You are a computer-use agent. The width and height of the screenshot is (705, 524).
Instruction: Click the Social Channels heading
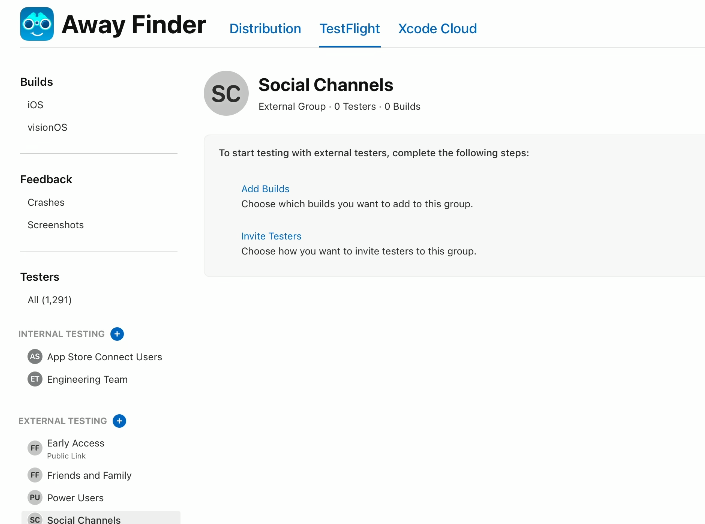coord(326,85)
